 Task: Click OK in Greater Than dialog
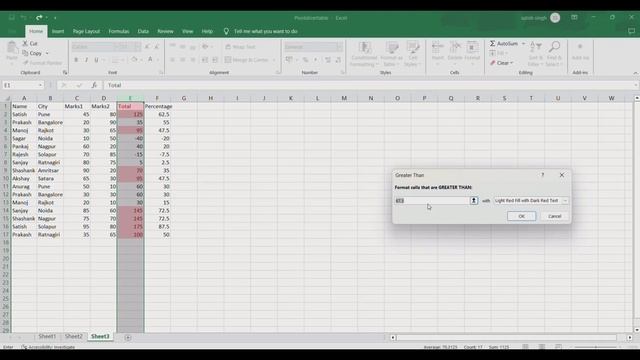pos(521,216)
